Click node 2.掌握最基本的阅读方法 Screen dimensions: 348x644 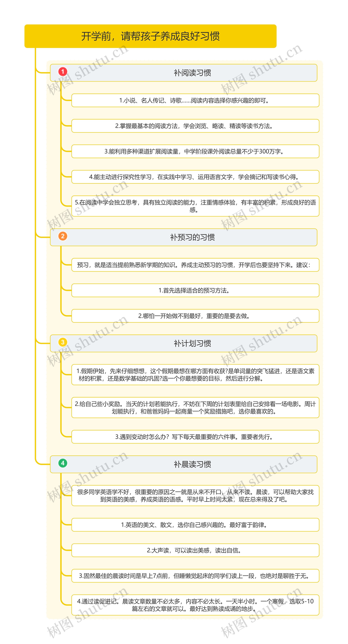click(195, 126)
